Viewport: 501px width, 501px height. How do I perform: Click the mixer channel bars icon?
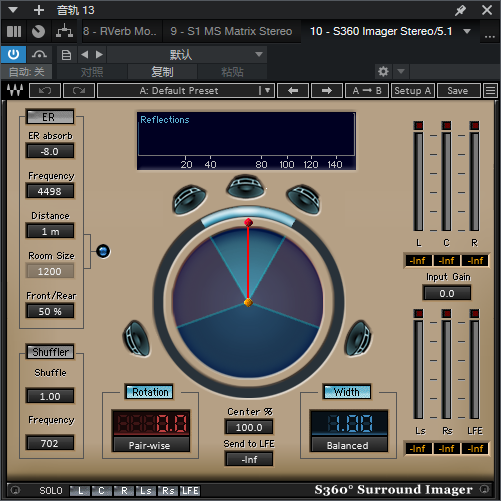coord(14,31)
